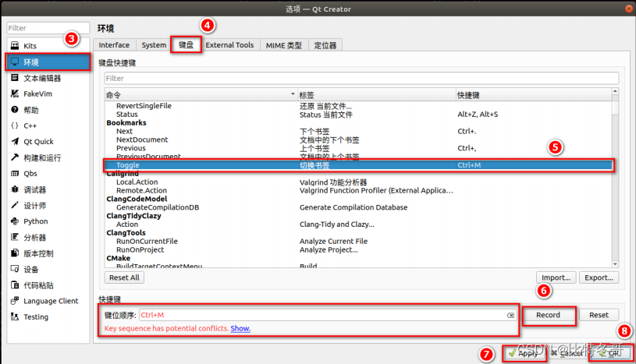Click the Apply button
636x364 pixels.
(524, 353)
